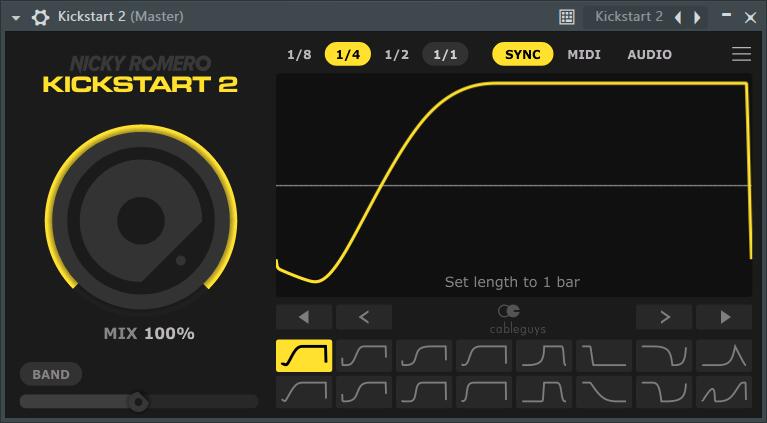Click the MIX 100% value label
Viewport: 767px width, 423px height.
click(149, 334)
